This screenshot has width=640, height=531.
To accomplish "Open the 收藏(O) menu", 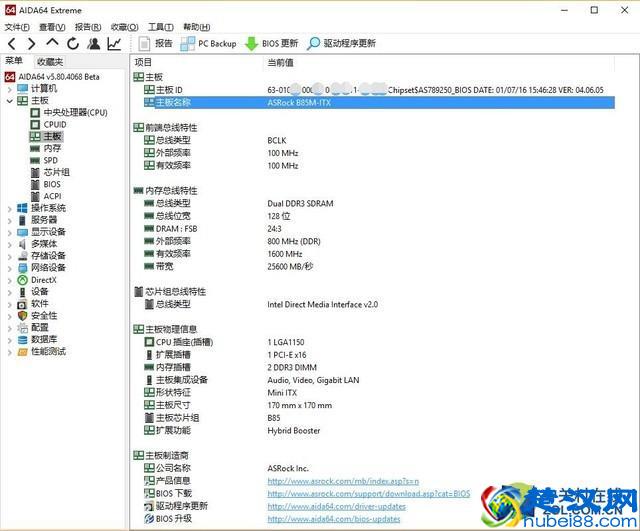I will (124, 27).
